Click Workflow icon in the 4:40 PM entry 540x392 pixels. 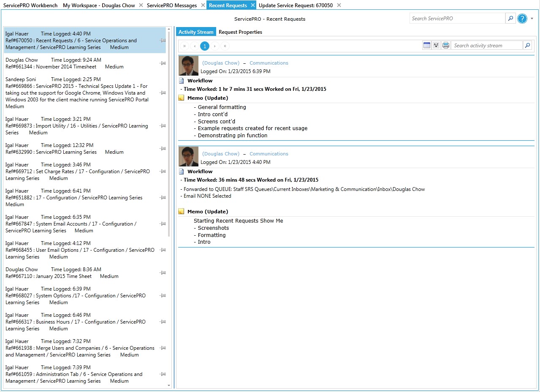[182, 171]
